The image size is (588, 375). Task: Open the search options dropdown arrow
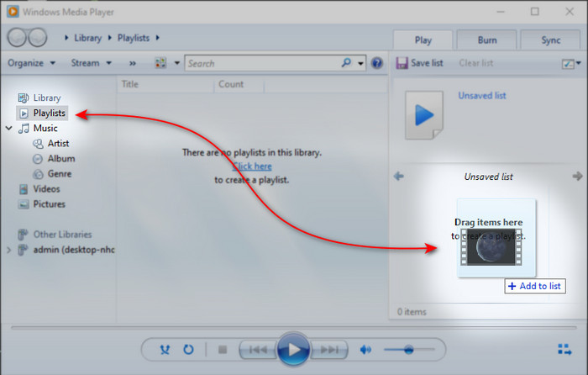click(x=360, y=63)
